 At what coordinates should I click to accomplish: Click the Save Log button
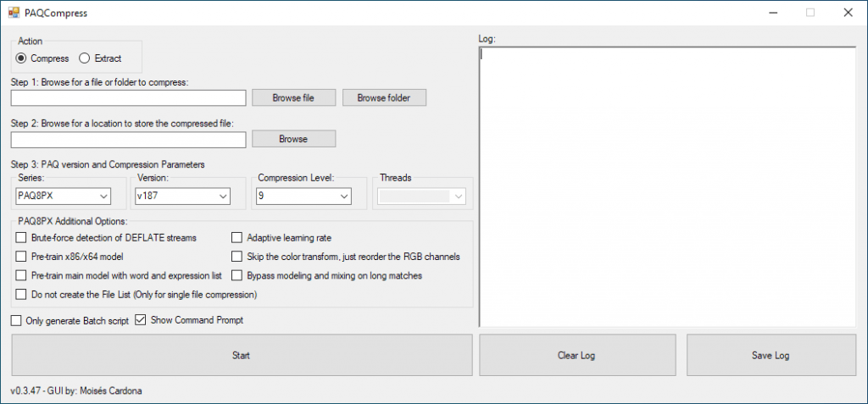(771, 355)
